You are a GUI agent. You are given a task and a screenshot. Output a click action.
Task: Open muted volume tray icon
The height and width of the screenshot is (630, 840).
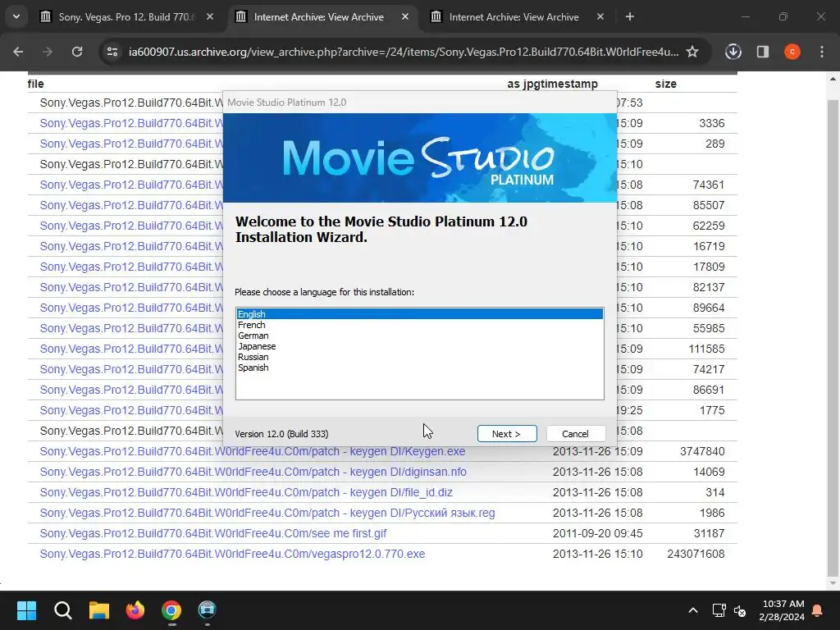[x=740, y=610]
